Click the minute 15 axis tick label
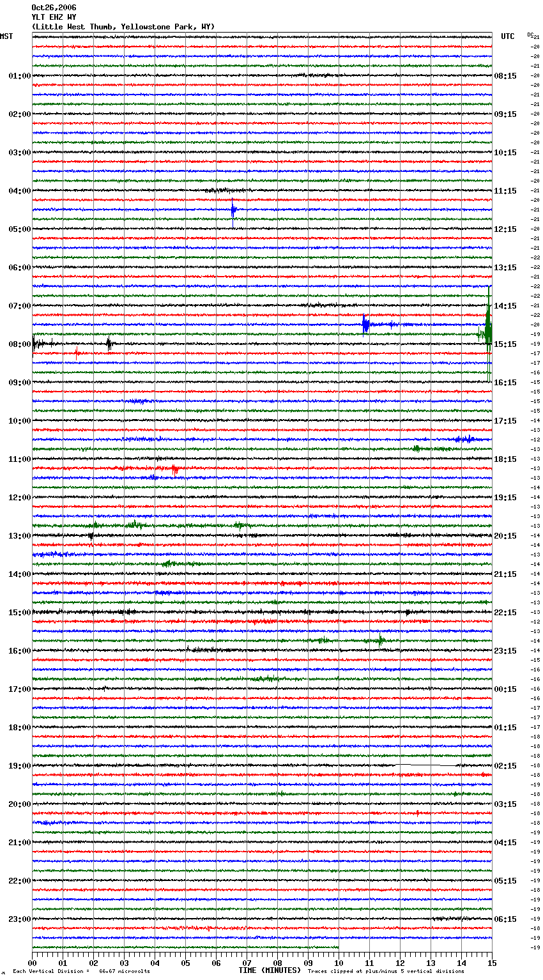Viewport: 543px width, 980px height. 492,963
